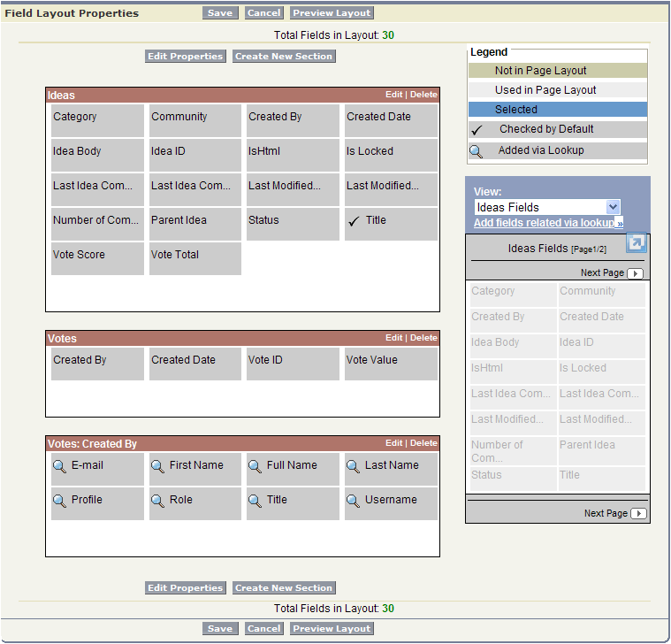Click the blue Selected legend swatch
The image size is (671, 644).
click(x=558, y=110)
